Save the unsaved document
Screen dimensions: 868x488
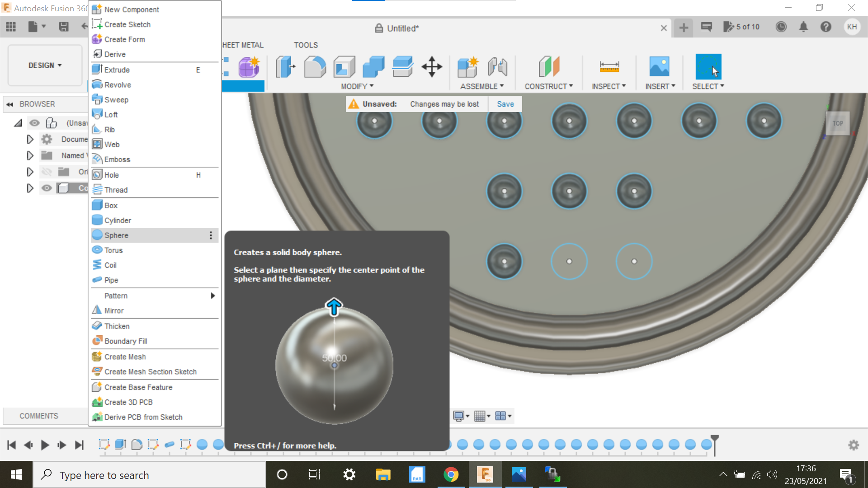(505, 103)
